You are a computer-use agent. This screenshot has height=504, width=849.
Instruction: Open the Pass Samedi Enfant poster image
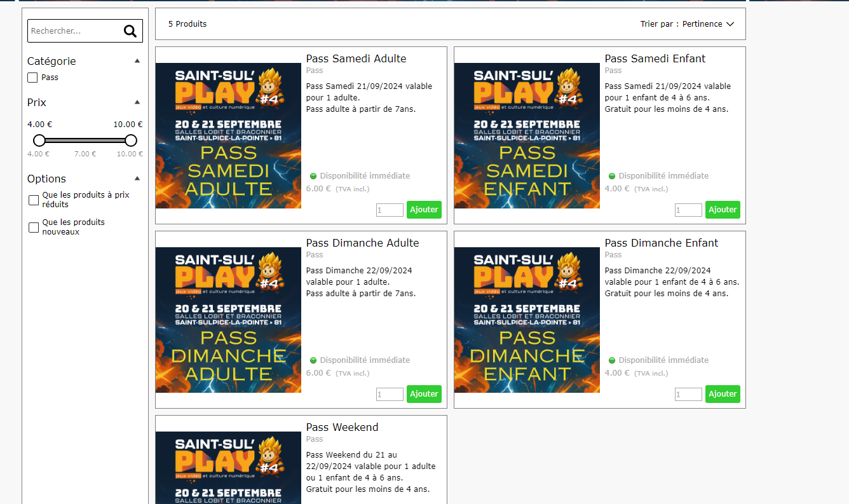527,135
